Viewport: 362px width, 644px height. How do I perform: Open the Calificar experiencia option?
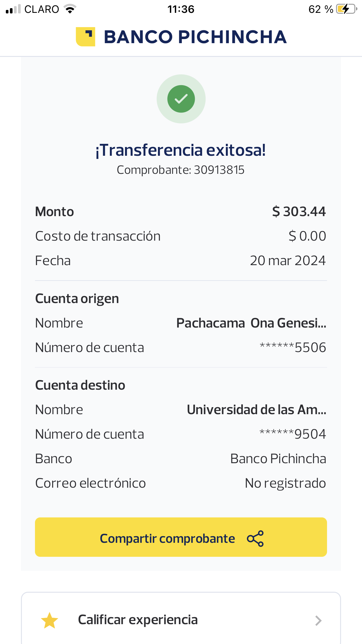[x=138, y=620]
